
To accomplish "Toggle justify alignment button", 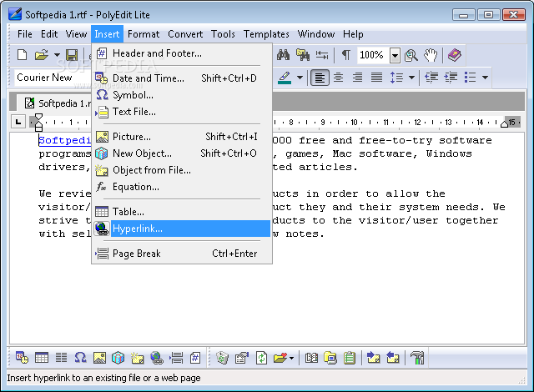I will point(376,78).
